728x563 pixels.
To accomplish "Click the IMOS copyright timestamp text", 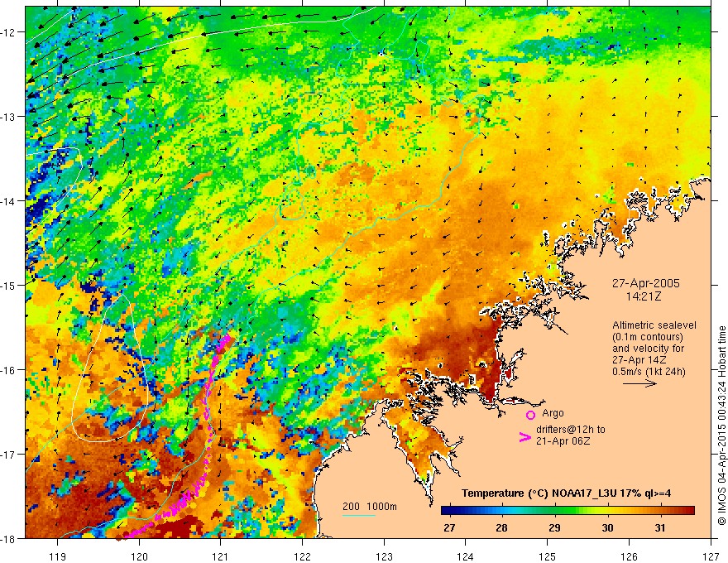I will pyautogui.click(x=721, y=426).
